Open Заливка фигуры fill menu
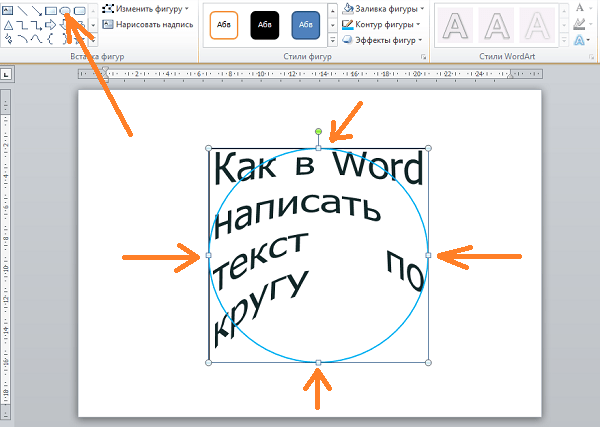Screen dimensions: 600x427 click(383, 8)
